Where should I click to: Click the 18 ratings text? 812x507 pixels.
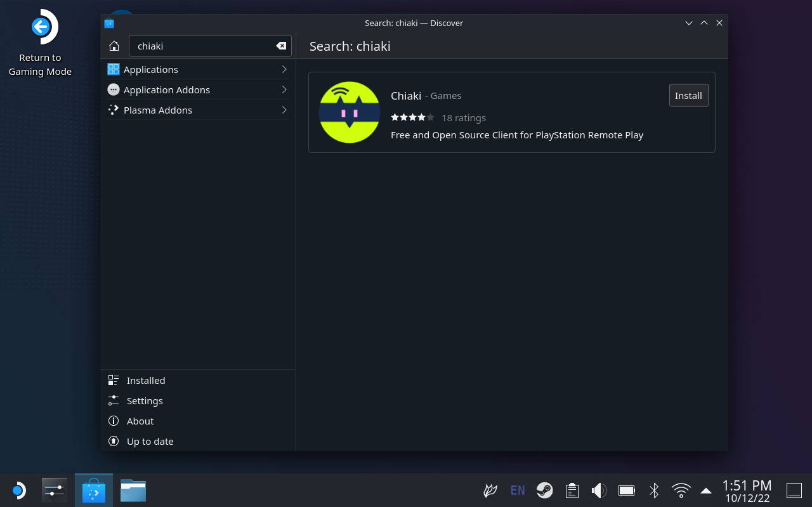[x=464, y=117]
